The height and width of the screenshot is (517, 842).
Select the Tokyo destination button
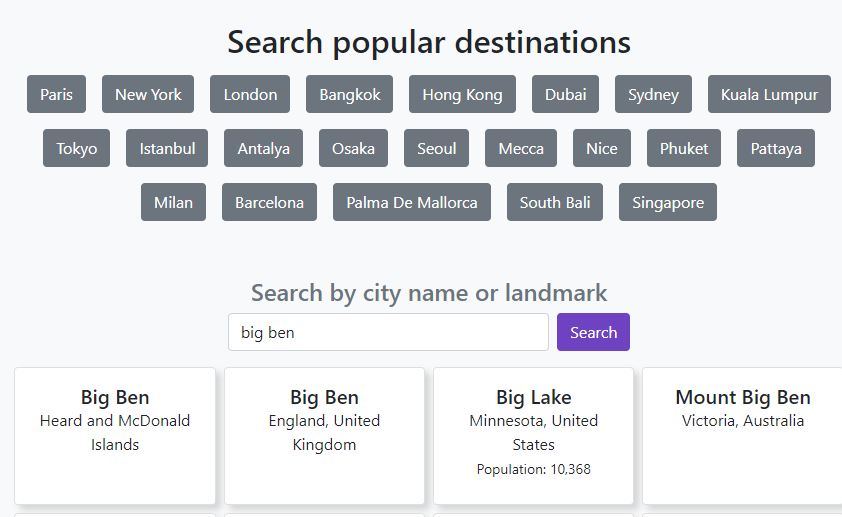click(x=77, y=148)
